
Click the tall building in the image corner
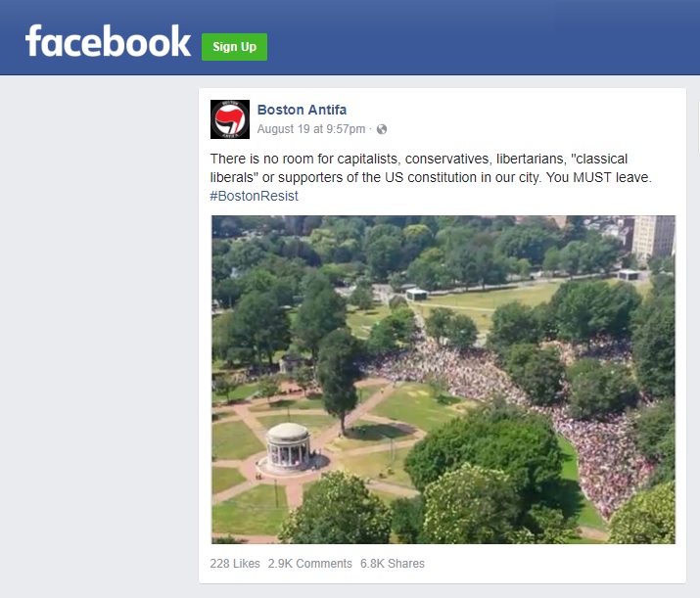654,238
